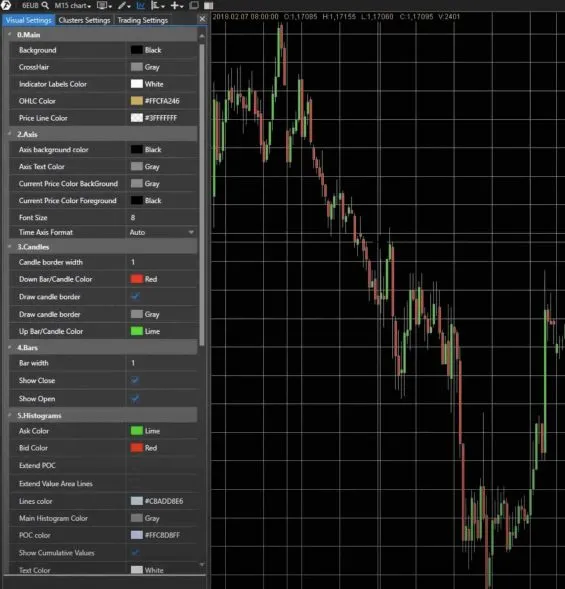Select the Background property label
The image size is (565, 589).
(38, 50)
